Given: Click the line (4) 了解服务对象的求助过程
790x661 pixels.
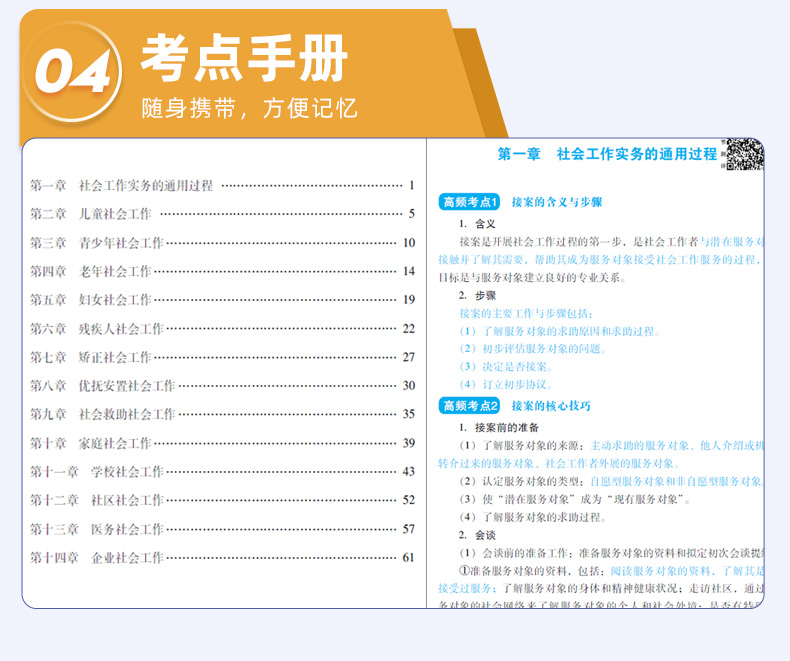Looking at the screenshot, I should coord(533,517).
